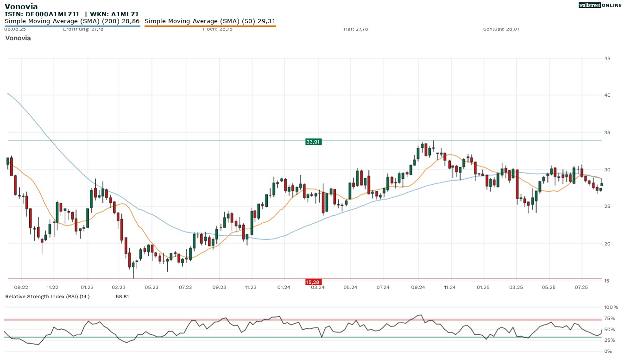Click the 11.23 x-axis label

click(x=251, y=288)
